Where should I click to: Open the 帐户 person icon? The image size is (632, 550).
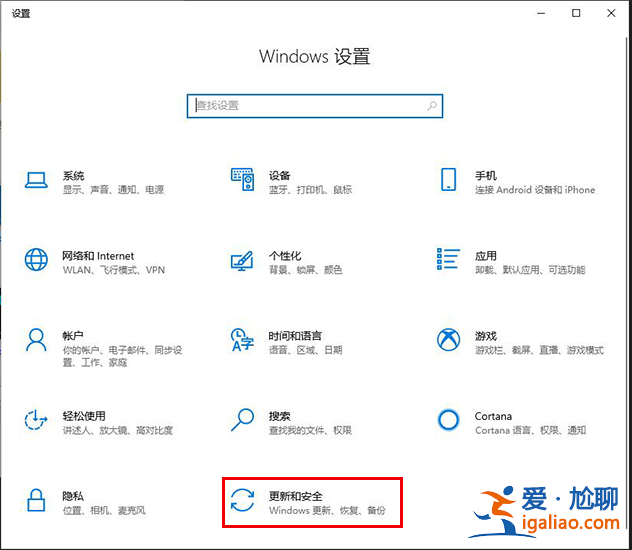click(36, 340)
